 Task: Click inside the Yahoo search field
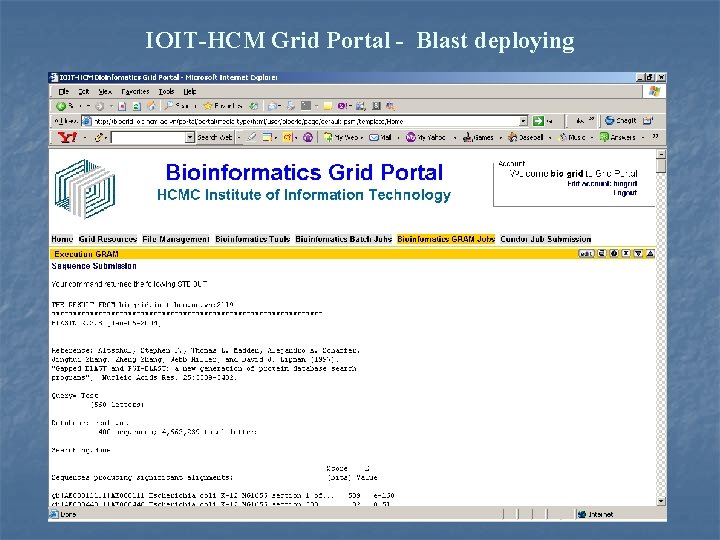(148, 137)
